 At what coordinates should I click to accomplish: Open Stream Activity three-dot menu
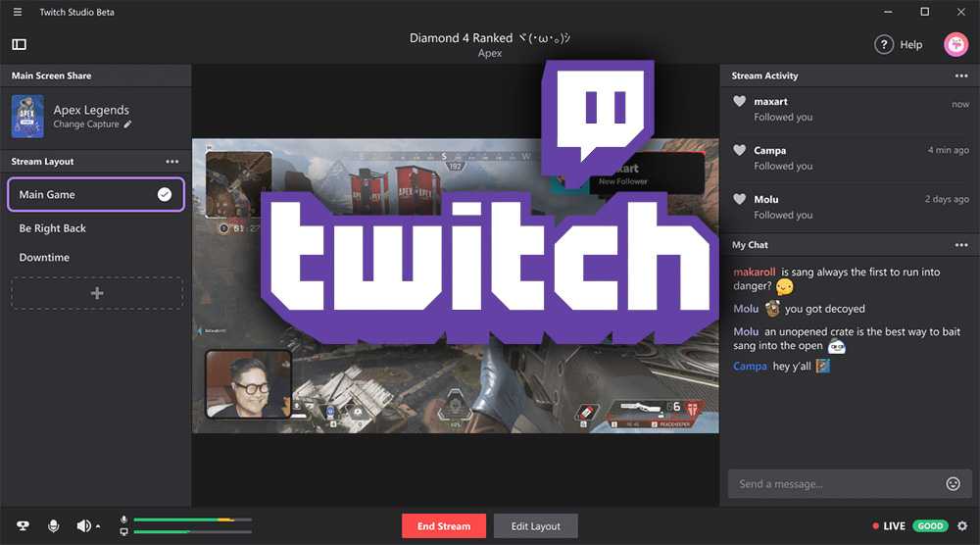point(961,75)
